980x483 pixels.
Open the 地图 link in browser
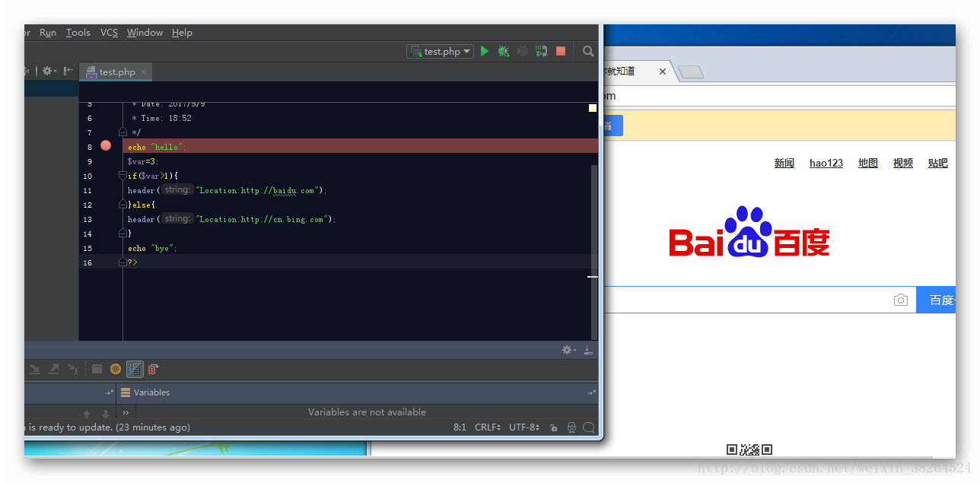[868, 163]
